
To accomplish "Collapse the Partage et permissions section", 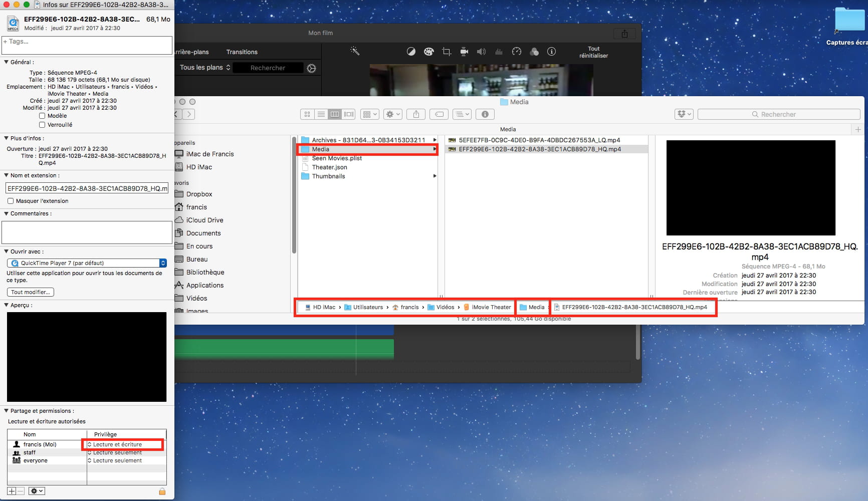I will (7, 411).
